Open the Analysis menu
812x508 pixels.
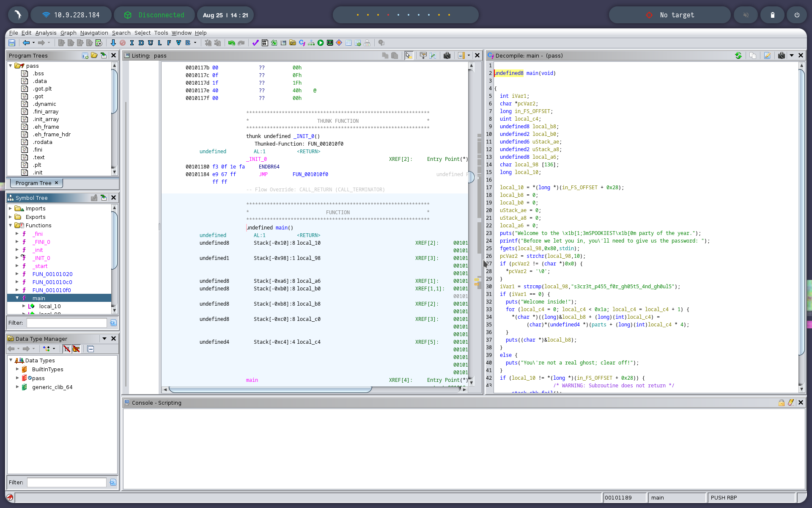point(46,33)
